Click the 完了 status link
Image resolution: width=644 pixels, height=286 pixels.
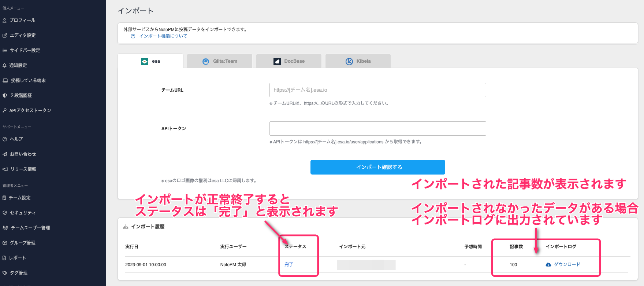pyautogui.click(x=289, y=264)
